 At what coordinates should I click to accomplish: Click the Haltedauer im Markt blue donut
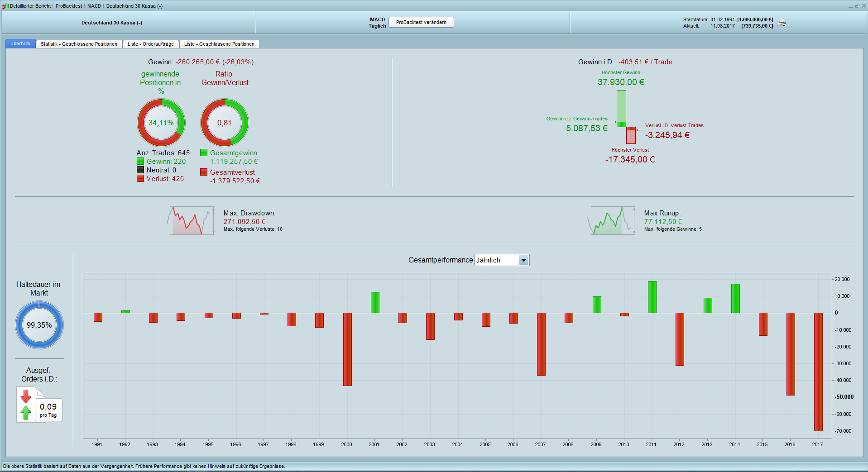pos(39,325)
